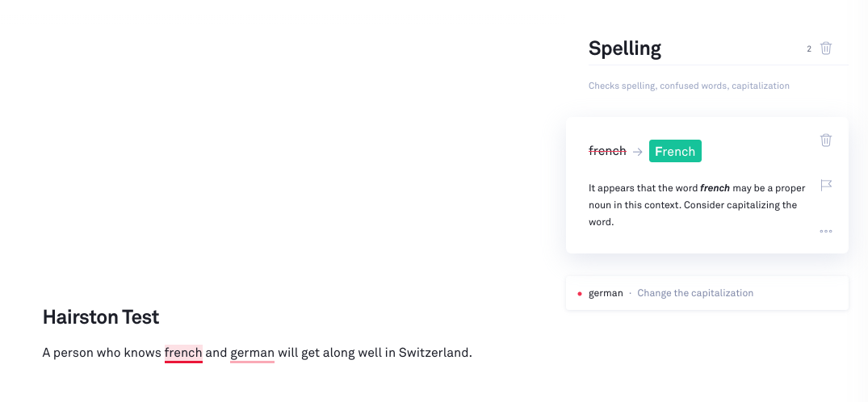
Task: Click the "Hairston Test" document title
Action: (101, 317)
